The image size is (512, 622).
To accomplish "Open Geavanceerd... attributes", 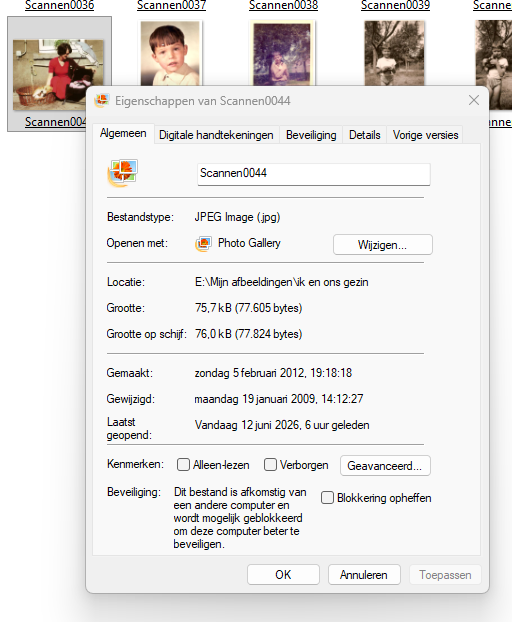I will (385, 465).
